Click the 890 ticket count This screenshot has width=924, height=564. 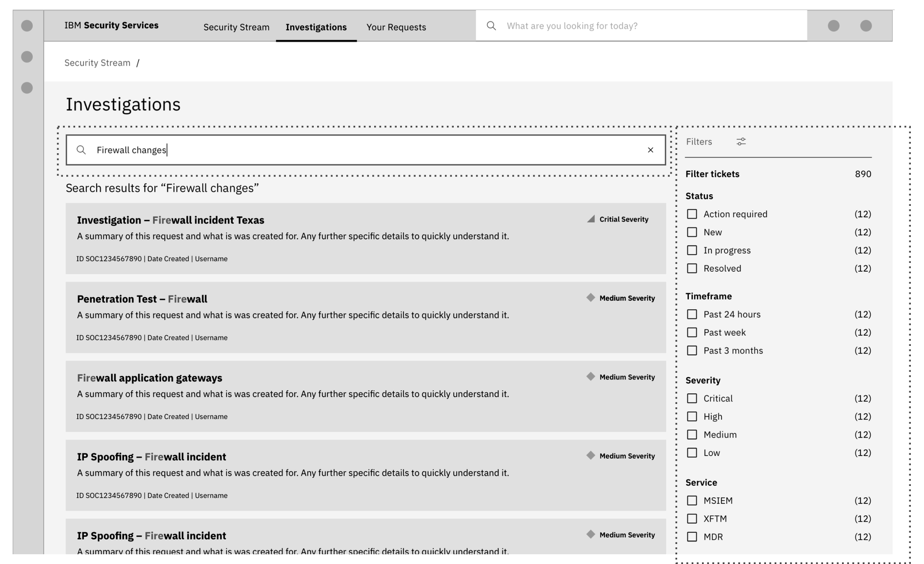863,174
